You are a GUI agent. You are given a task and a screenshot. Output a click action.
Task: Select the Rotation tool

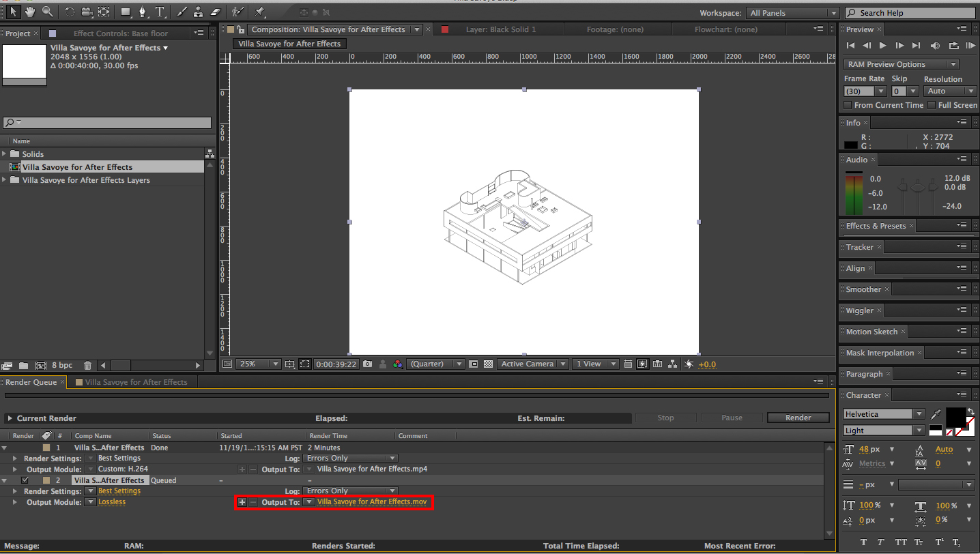point(70,12)
